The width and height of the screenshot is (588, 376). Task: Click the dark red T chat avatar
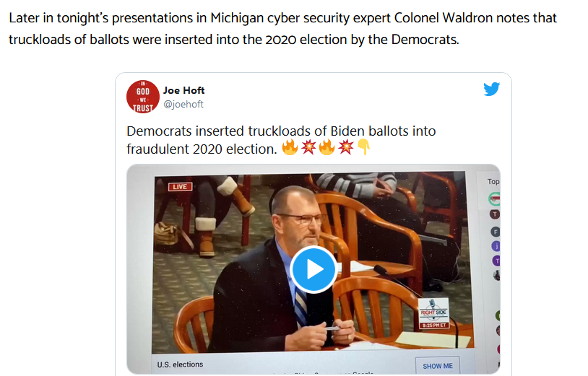point(495,214)
